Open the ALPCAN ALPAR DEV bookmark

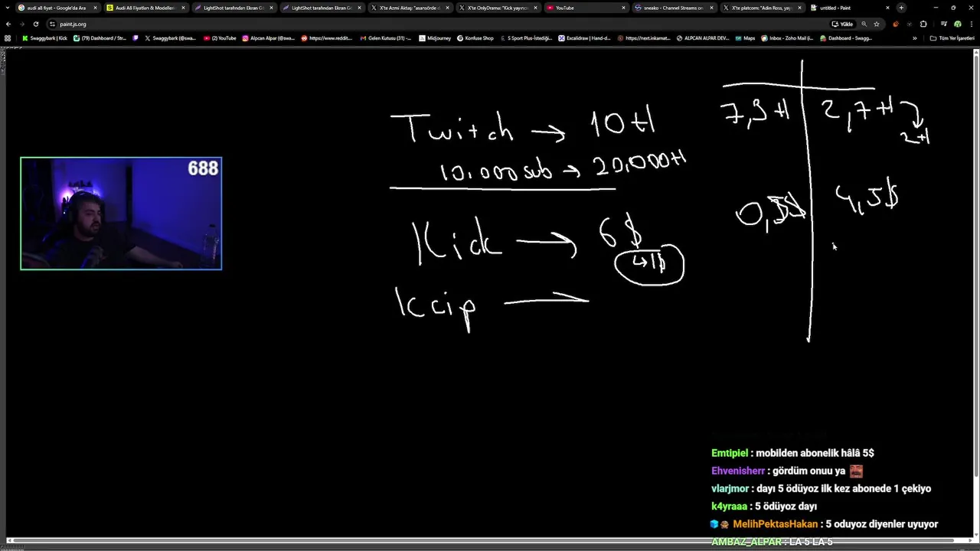(703, 38)
